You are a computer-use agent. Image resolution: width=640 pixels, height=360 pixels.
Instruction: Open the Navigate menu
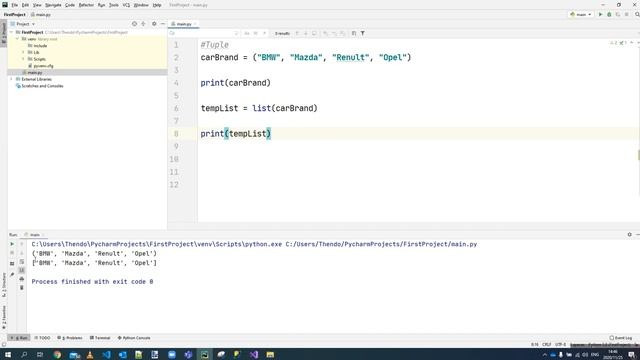[53, 5]
